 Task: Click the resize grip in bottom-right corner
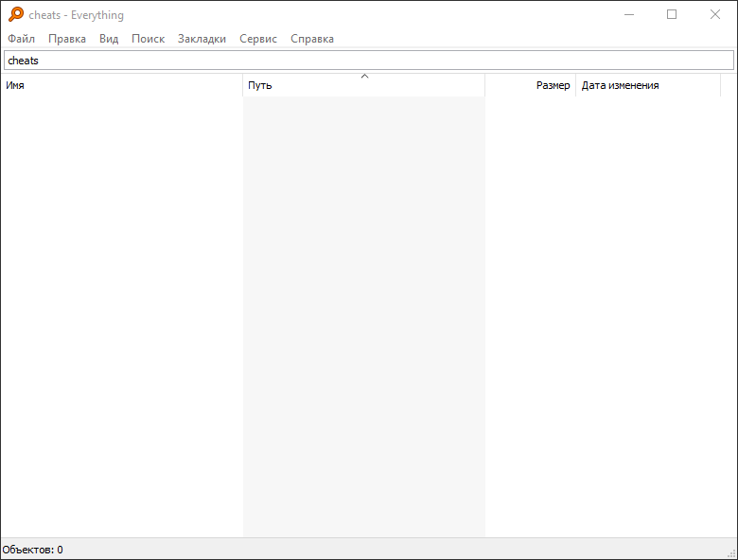pyautogui.click(x=730, y=552)
